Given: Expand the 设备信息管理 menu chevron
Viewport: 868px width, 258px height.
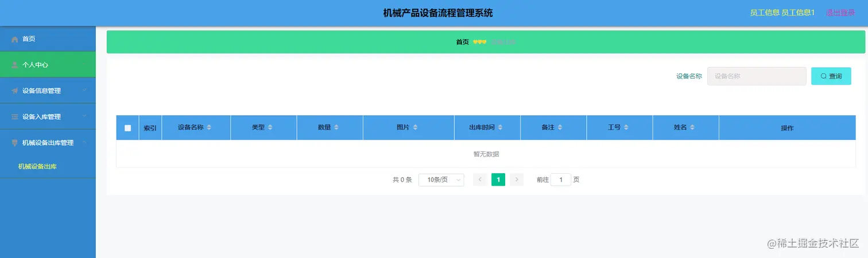Looking at the screenshot, I should tap(84, 91).
